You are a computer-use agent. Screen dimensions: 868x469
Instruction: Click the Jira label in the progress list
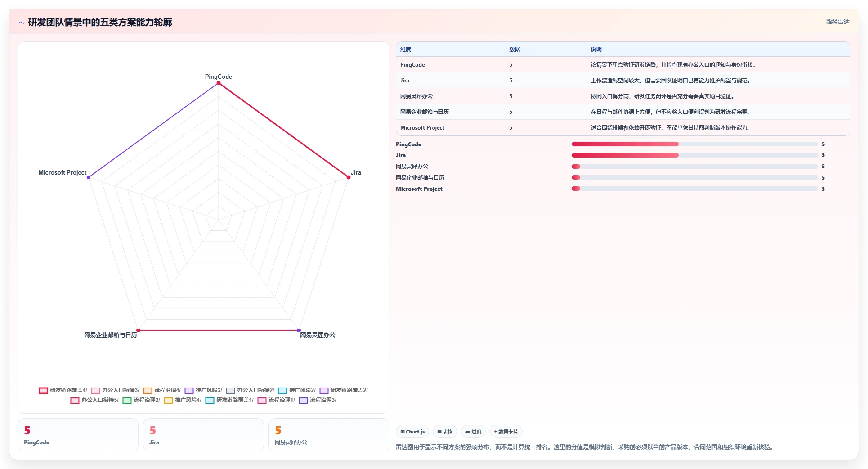[x=401, y=155]
